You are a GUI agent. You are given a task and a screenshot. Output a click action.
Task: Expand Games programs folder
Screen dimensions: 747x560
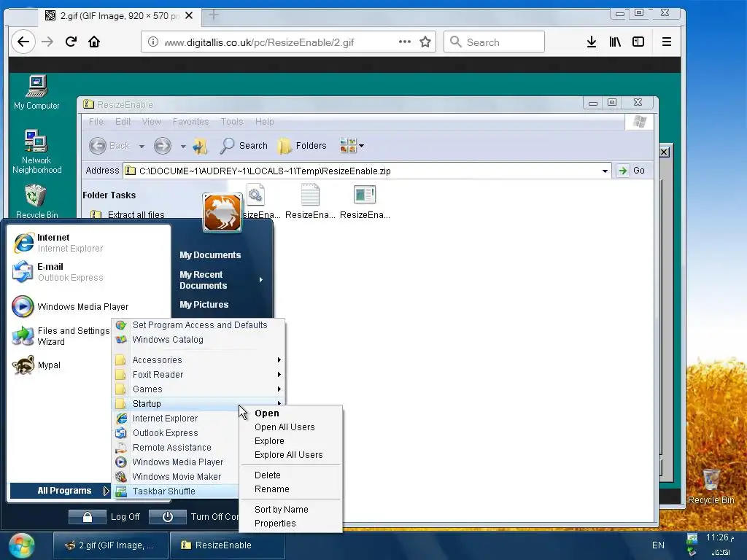coord(198,389)
